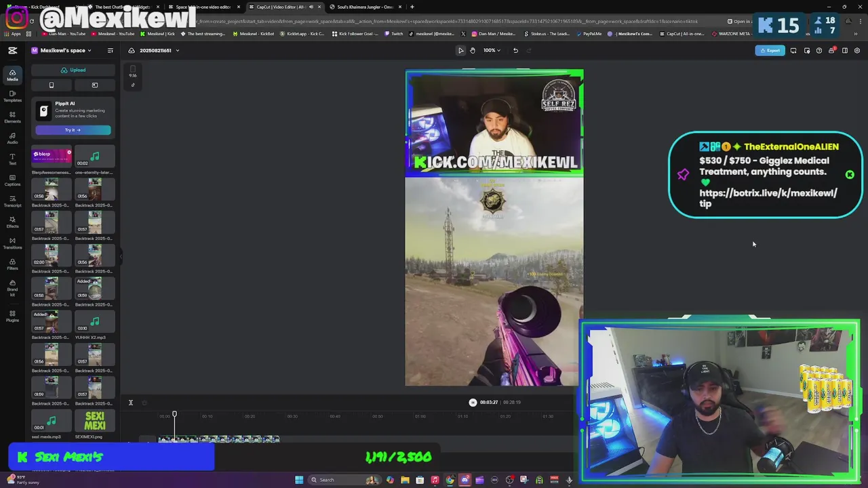
Task: Click the Pippit AI Try it button
Action: [x=73, y=129]
